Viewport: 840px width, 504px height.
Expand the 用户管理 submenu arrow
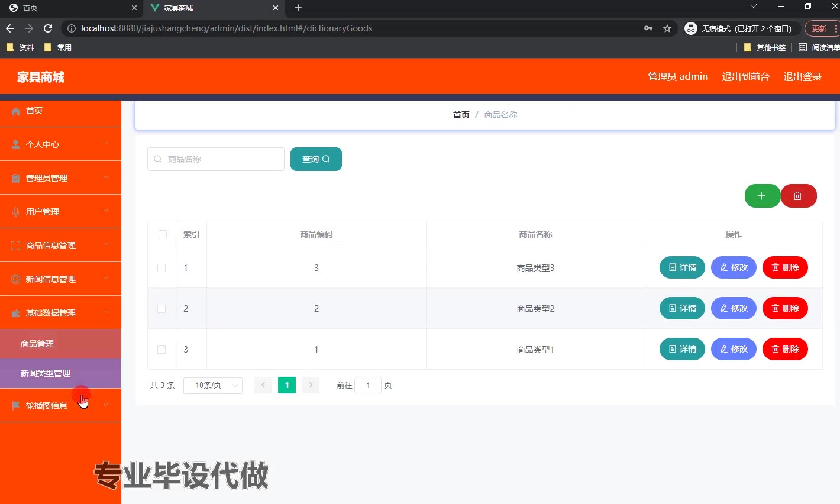pyautogui.click(x=106, y=211)
